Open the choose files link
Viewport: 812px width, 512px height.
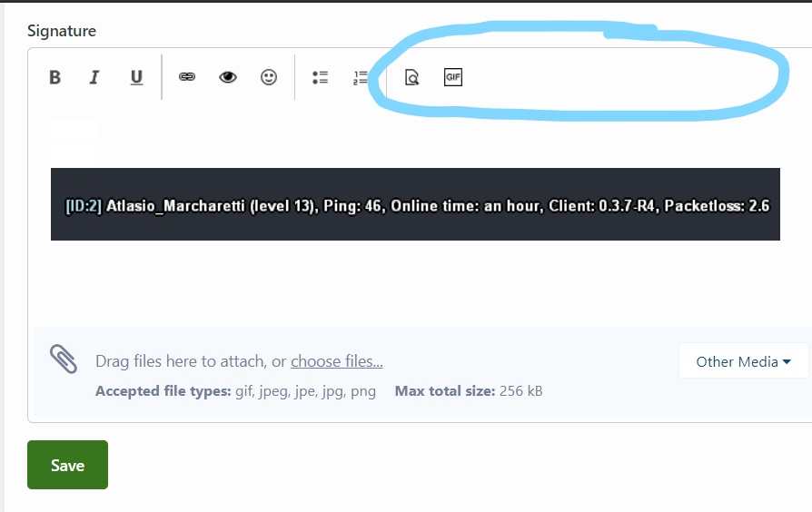(337, 361)
